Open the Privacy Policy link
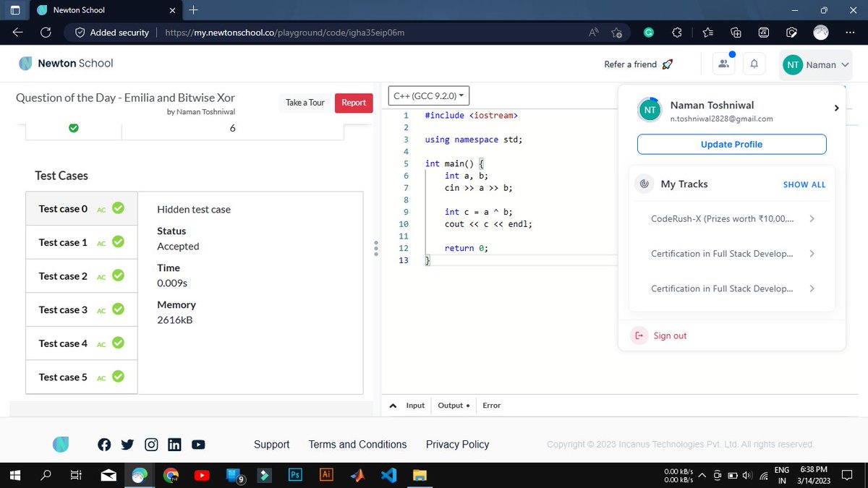Image resolution: width=868 pixels, height=488 pixels. (457, 445)
